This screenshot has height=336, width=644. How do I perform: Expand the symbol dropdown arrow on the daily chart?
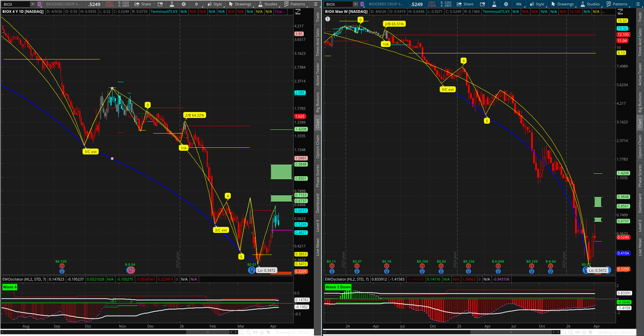pyautogui.click(x=33, y=4)
